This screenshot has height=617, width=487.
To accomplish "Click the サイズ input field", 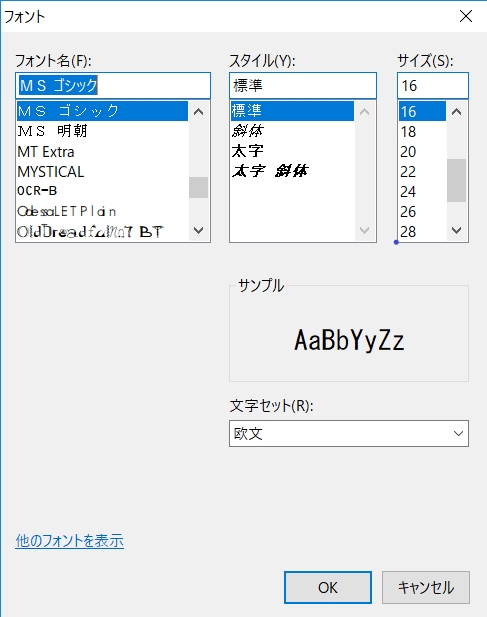I will (x=433, y=85).
